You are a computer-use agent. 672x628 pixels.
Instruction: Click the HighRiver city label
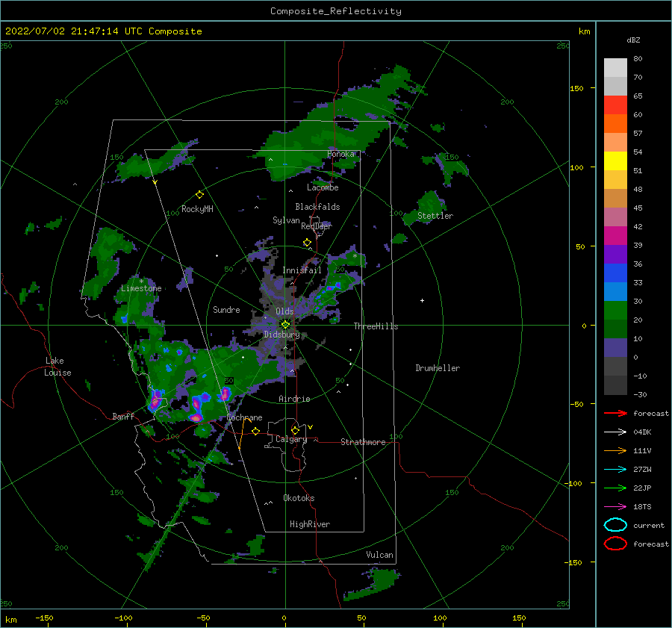pyautogui.click(x=310, y=524)
